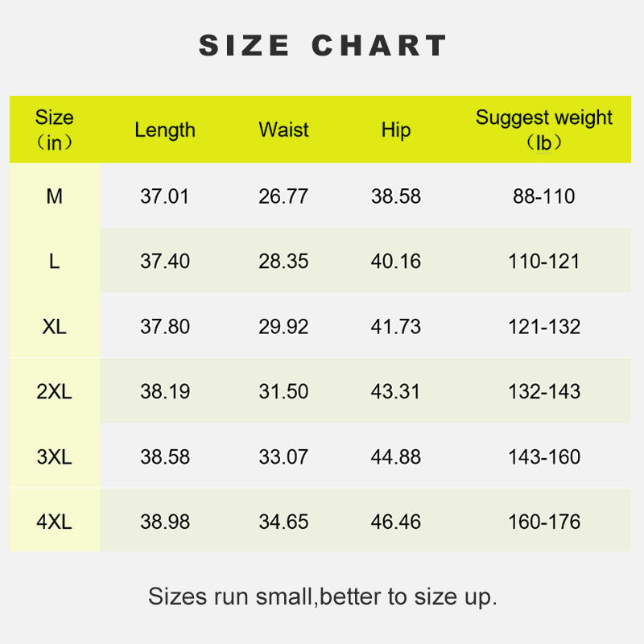The image size is (644, 644).
Task: Select the L waist value 28.35
Action: click(x=283, y=262)
